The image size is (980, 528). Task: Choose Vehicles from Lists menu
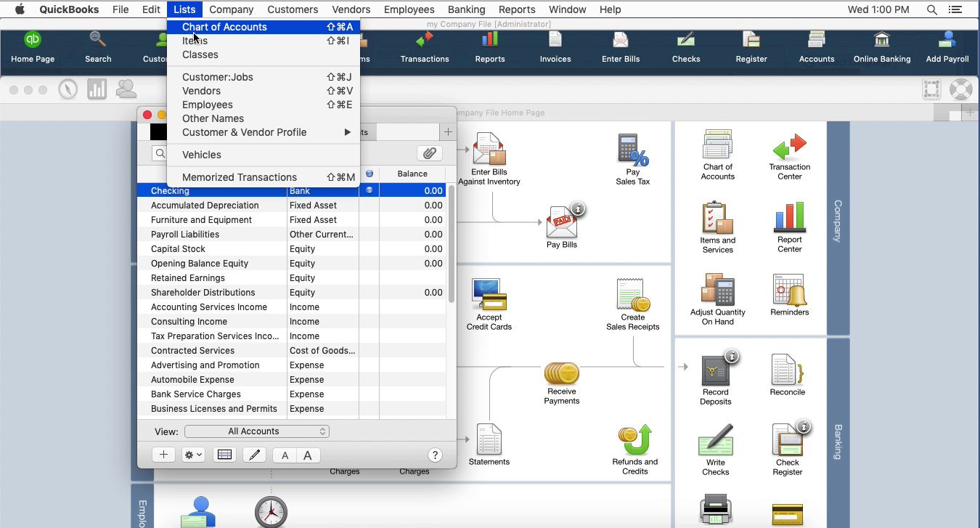point(264,155)
